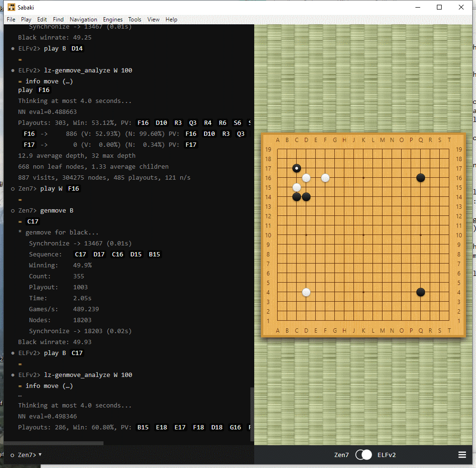The image size is (476, 468).
Task: Click the center star point K10
Action: pos(363,235)
